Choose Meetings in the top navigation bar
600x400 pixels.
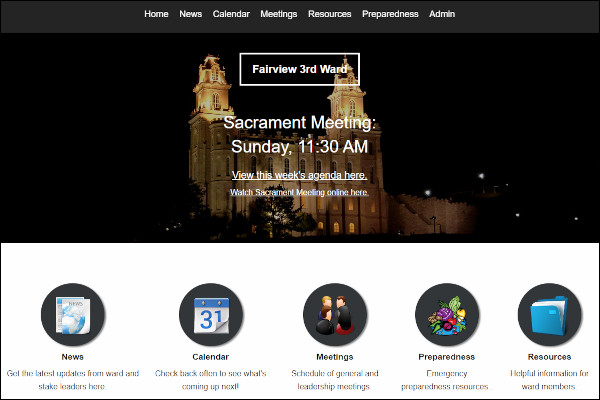(x=279, y=15)
